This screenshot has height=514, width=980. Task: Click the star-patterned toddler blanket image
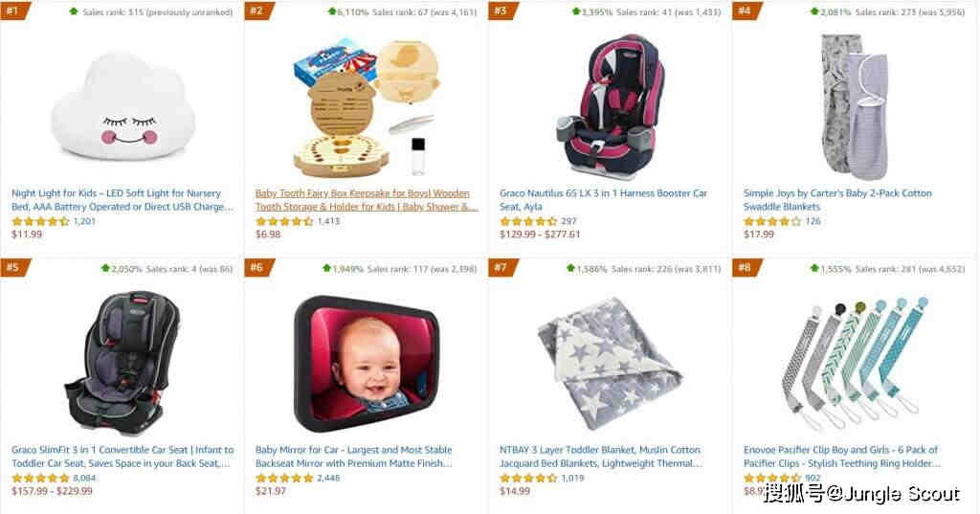pos(610,364)
